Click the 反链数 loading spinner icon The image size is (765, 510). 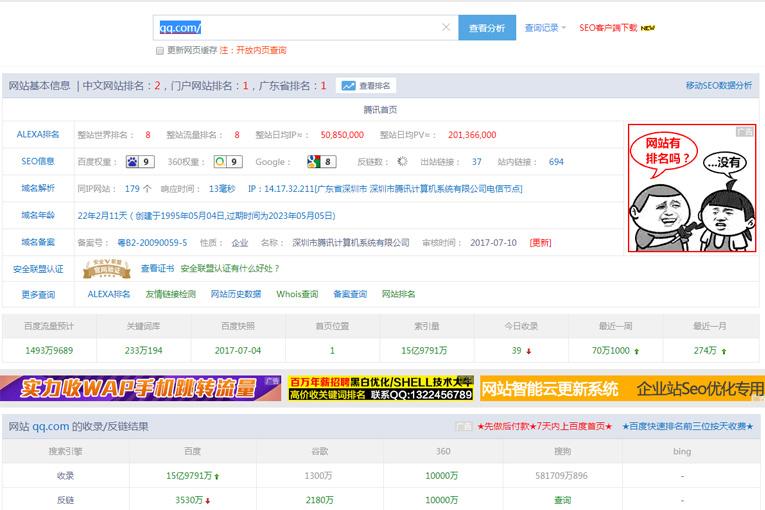[402, 162]
